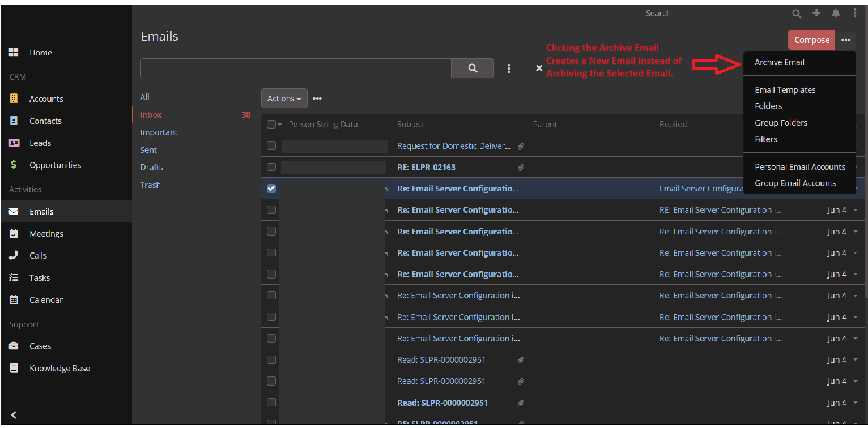Image resolution: width=868 pixels, height=428 pixels.
Task: Click the quick create plus icon
Action: [x=816, y=13]
